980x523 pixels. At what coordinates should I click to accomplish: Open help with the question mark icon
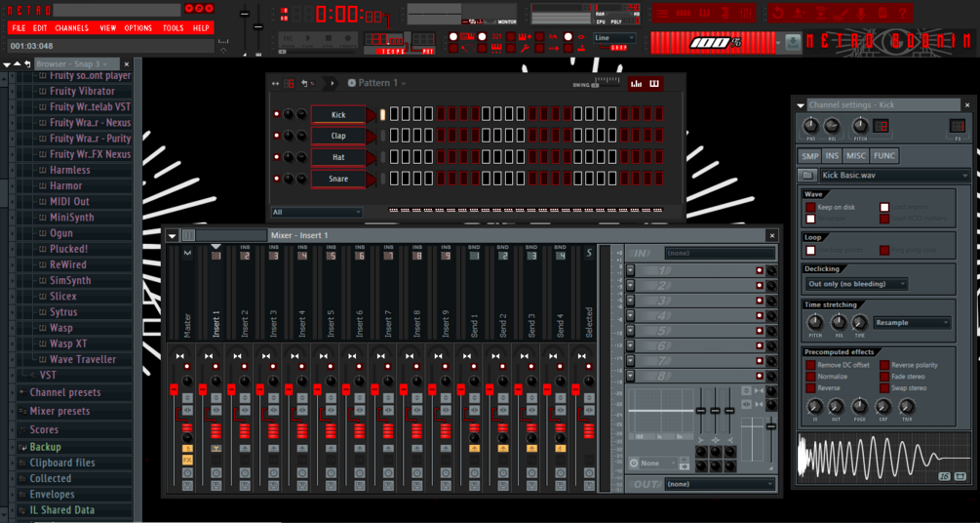pos(903,13)
